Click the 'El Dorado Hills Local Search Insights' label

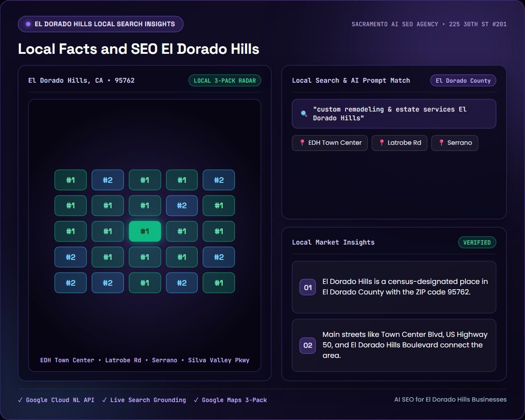[x=105, y=24]
